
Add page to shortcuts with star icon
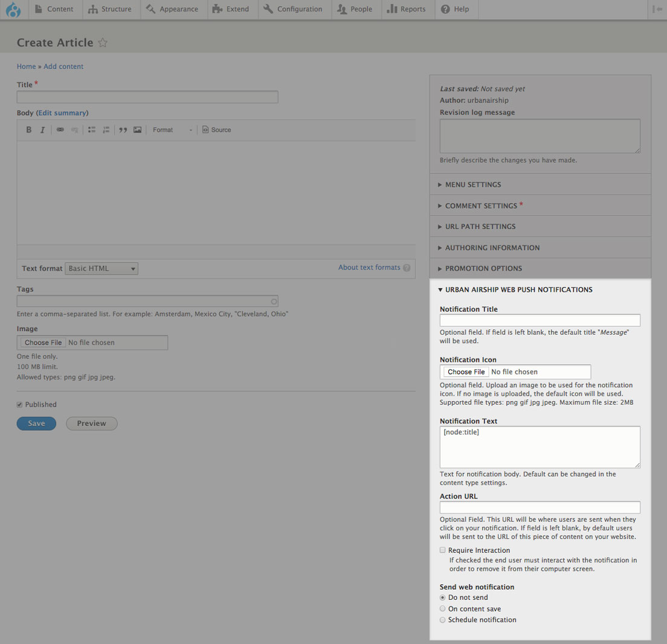(x=103, y=42)
